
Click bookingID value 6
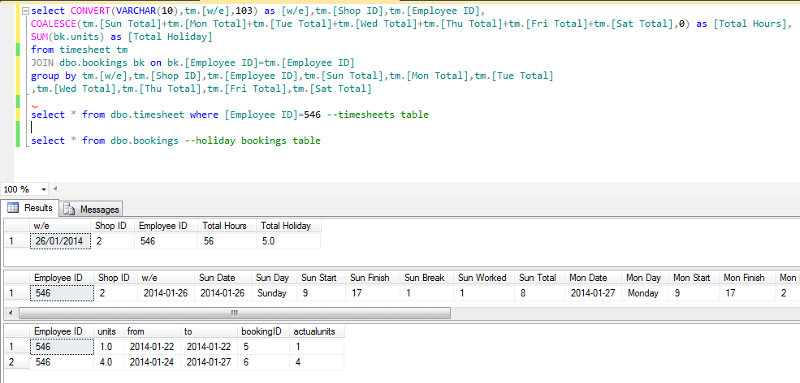click(264, 362)
